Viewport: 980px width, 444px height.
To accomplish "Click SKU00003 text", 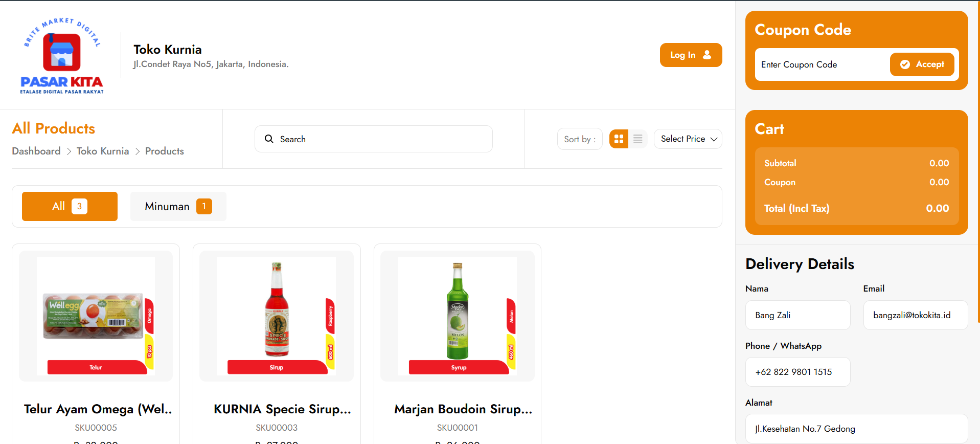I will pos(277,428).
